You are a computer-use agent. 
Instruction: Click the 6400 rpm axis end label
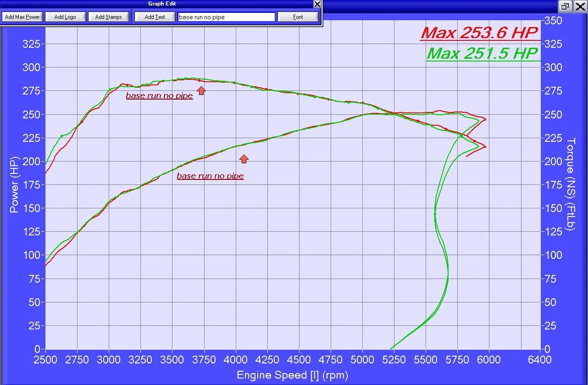(539, 360)
